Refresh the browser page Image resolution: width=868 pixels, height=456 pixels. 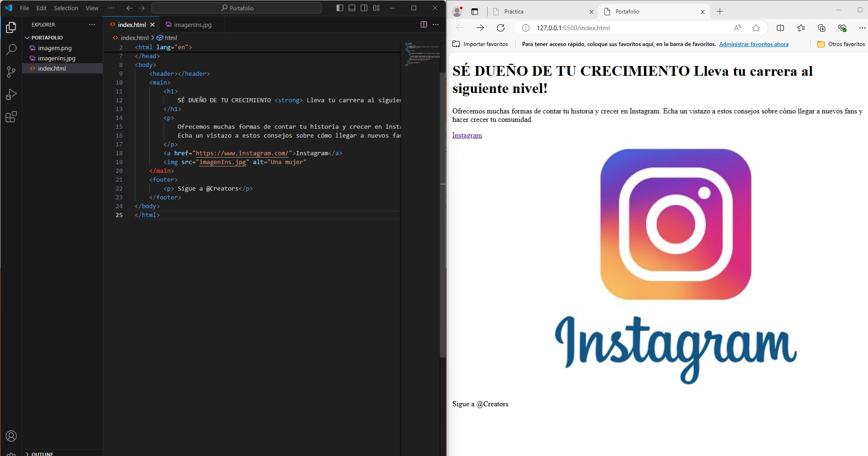[x=501, y=28]
